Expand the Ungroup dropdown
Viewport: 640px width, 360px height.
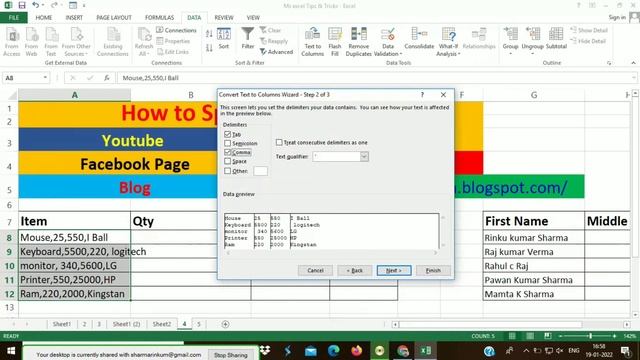tap(533, 53)
